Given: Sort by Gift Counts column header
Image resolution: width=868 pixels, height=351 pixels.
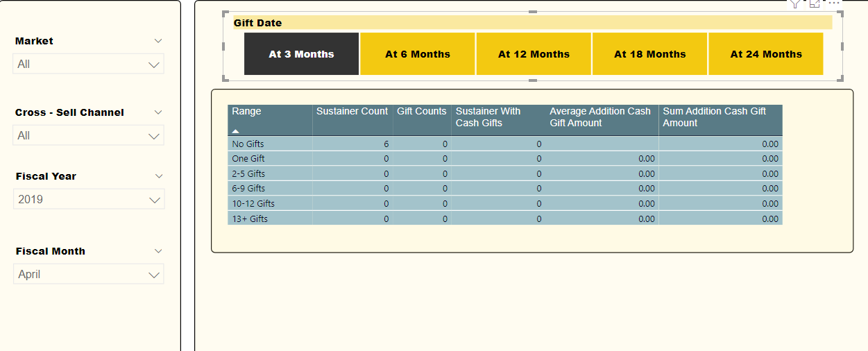Looking at the screenshot, I should [422, 120].
